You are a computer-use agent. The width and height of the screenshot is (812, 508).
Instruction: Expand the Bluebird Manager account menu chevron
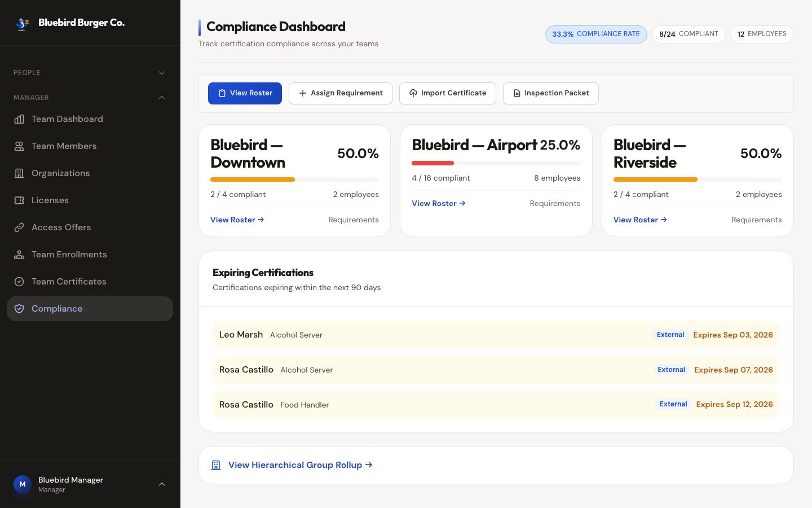point(162,484)
